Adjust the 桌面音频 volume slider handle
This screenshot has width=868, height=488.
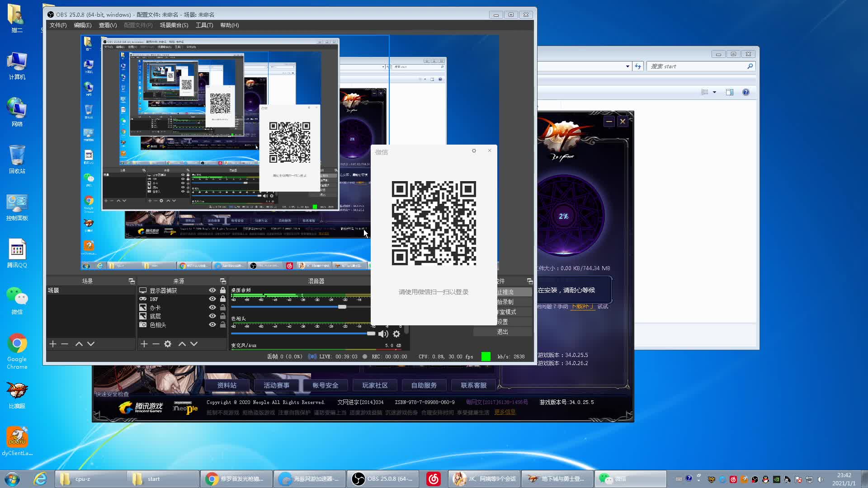[x=342, y=307]
